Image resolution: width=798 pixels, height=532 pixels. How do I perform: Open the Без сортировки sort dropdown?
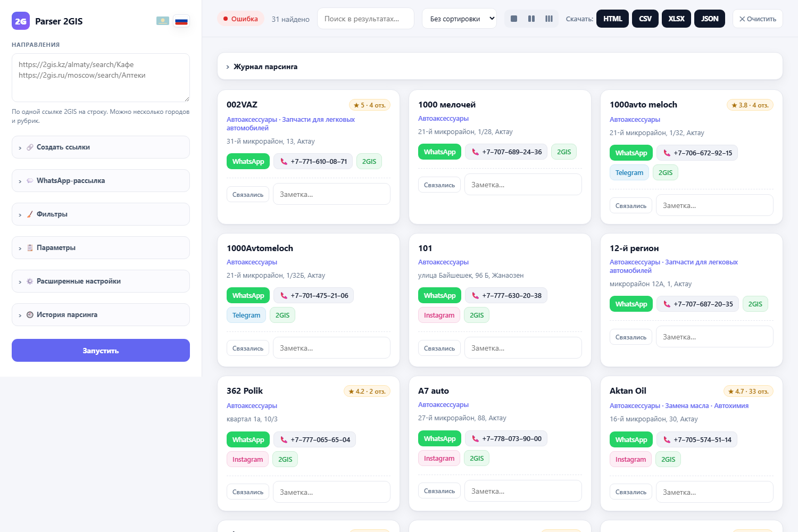pyautogui.click(x=460, y=19)
